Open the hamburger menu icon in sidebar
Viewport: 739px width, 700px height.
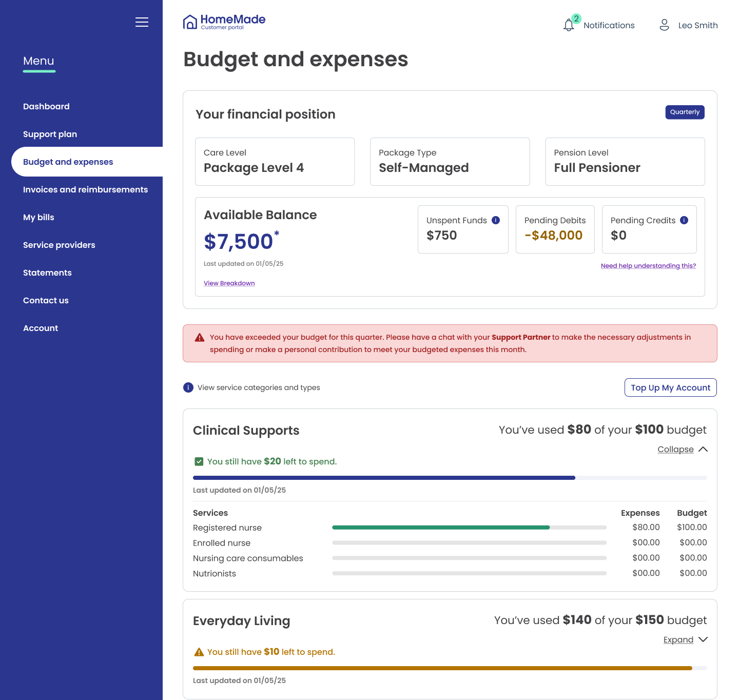pos(142,22)
